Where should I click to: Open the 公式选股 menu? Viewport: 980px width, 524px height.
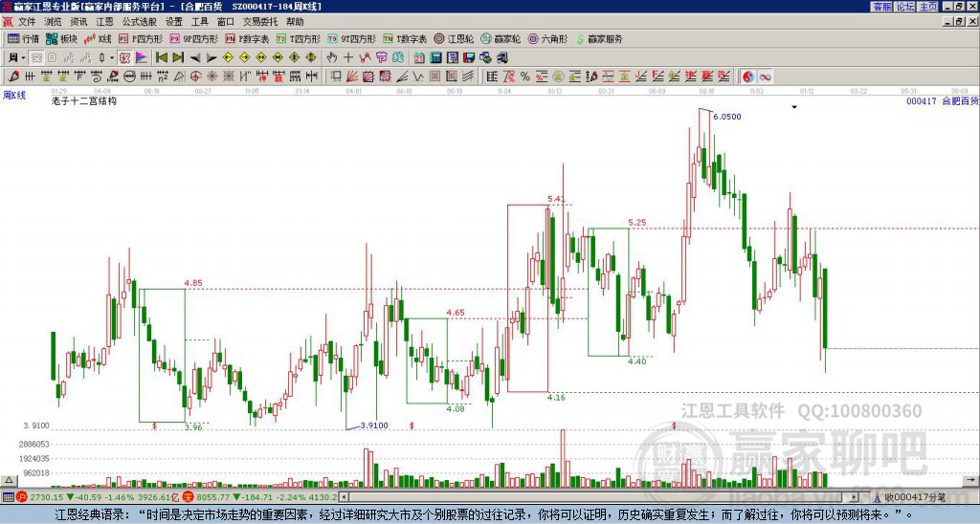[x=140, y=22]
